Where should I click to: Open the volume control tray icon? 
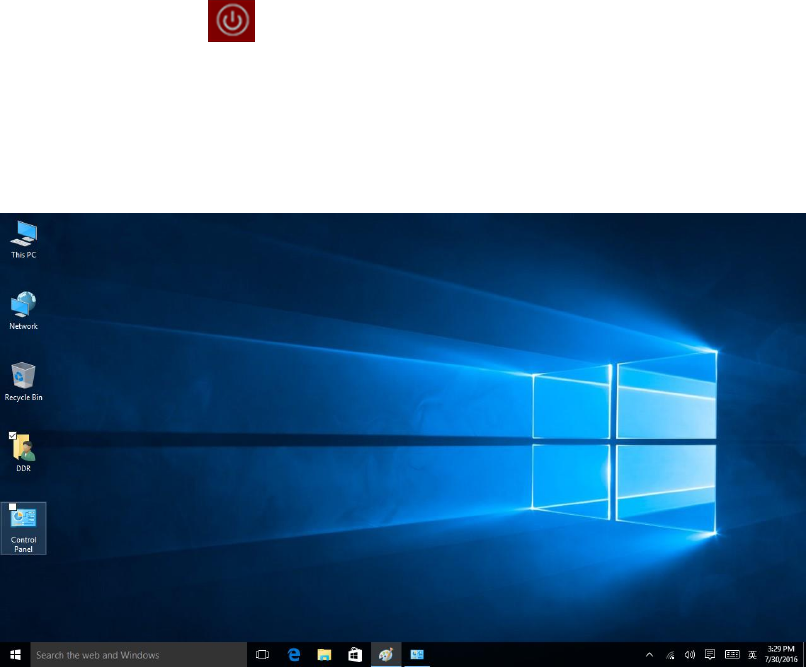click(690, 655)
